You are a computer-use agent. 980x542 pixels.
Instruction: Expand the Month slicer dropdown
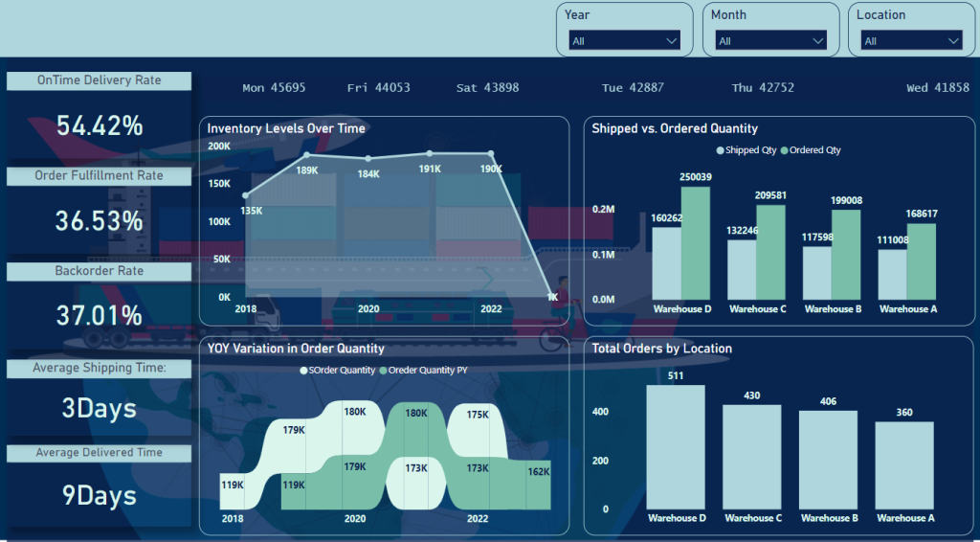coord(770,40)
